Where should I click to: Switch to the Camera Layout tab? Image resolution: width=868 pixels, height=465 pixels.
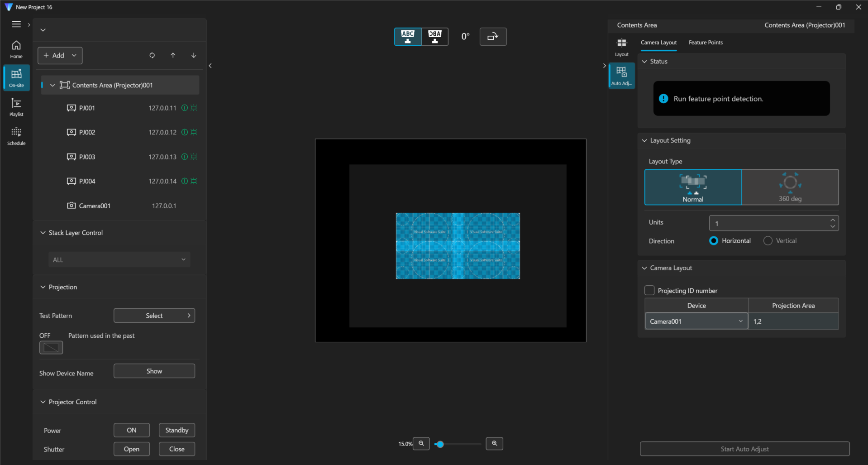click(658, 43)
